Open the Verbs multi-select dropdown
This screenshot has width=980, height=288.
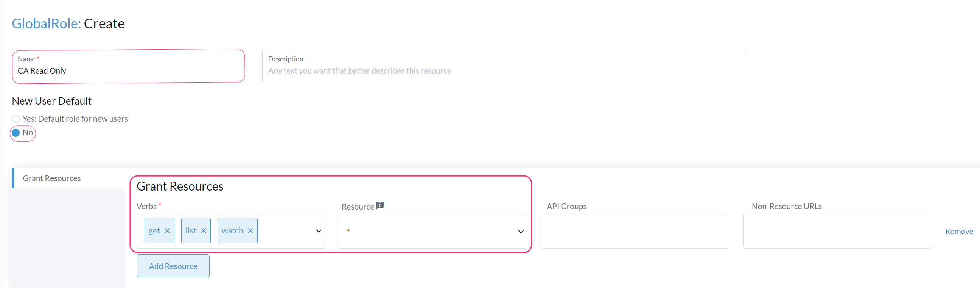point(285,230)
